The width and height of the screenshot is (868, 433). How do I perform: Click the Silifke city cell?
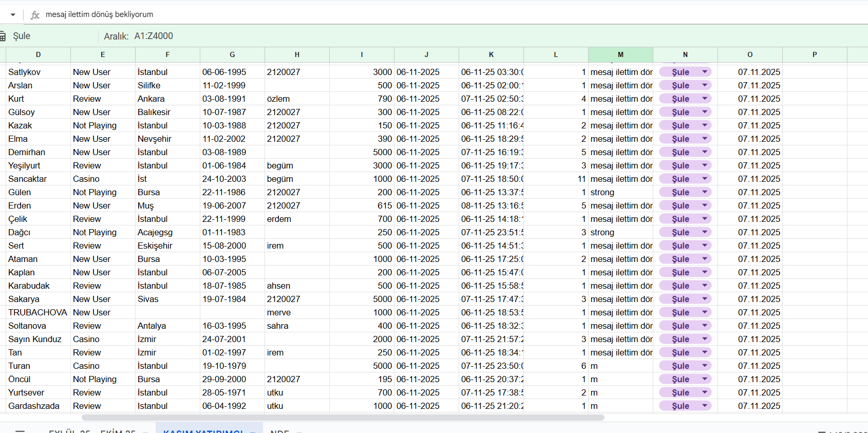167,85
